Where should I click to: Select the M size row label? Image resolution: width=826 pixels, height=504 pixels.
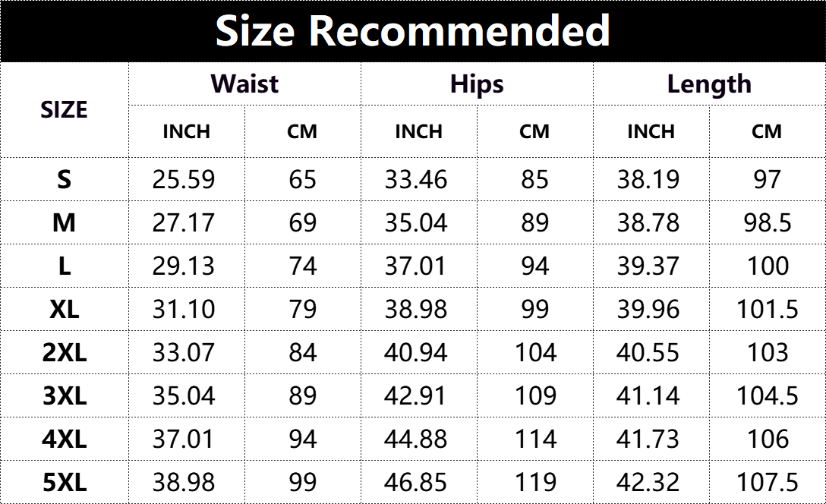click(64, 223)
